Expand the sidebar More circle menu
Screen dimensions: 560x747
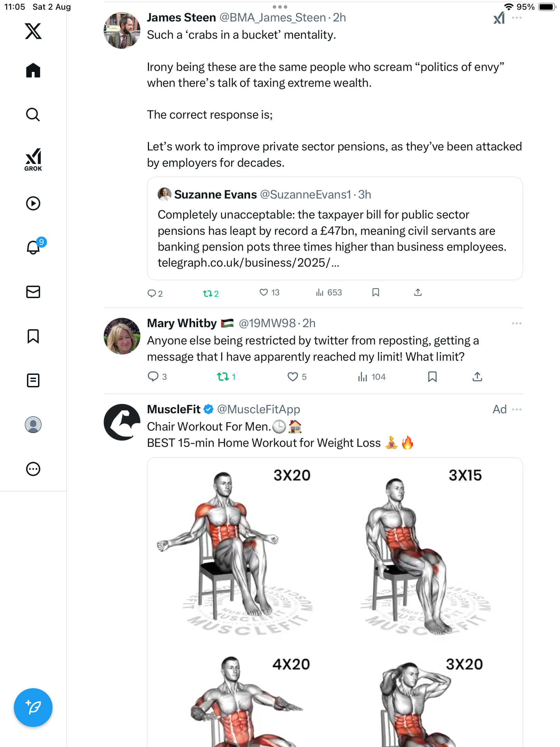33,469
